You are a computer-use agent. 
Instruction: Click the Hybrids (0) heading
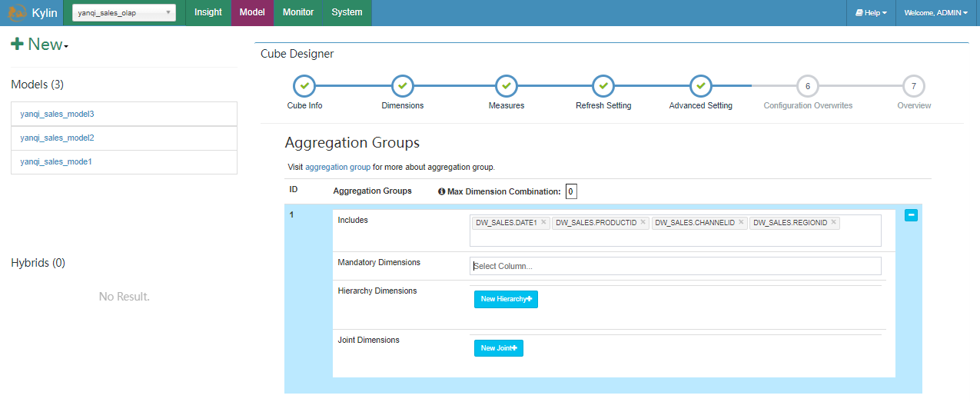point(38,263)
